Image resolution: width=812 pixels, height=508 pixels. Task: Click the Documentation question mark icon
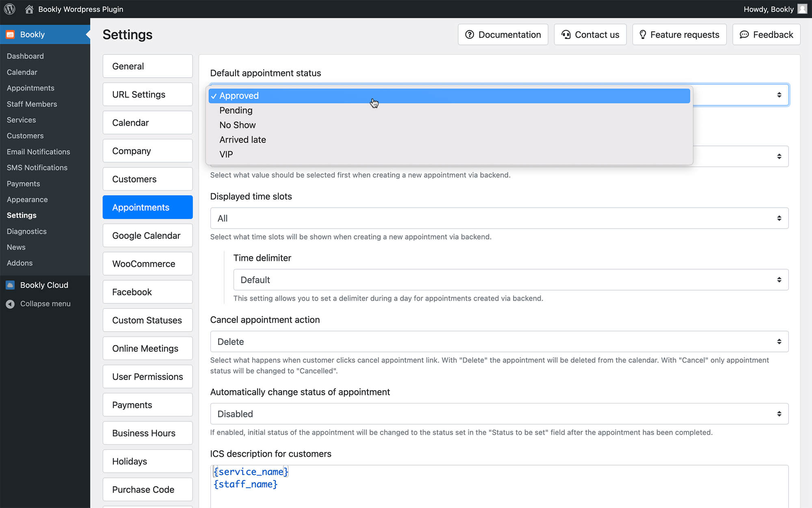click(470, 35)
